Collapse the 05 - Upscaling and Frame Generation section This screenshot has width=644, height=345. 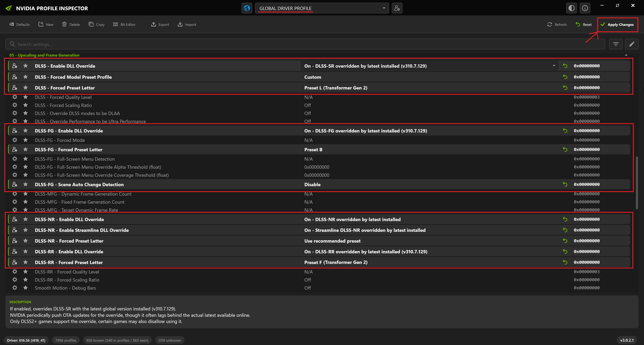coord(626,55)
